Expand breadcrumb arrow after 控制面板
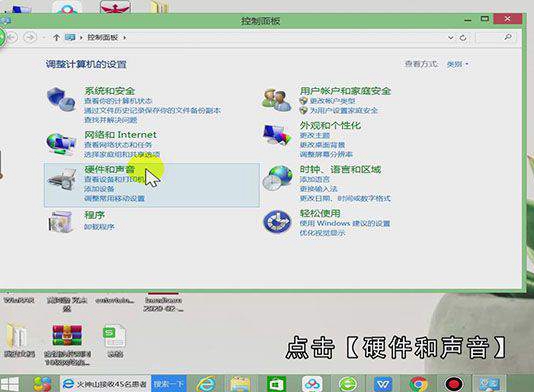This screenshot has width=534, height=392. tap(125, 37)
